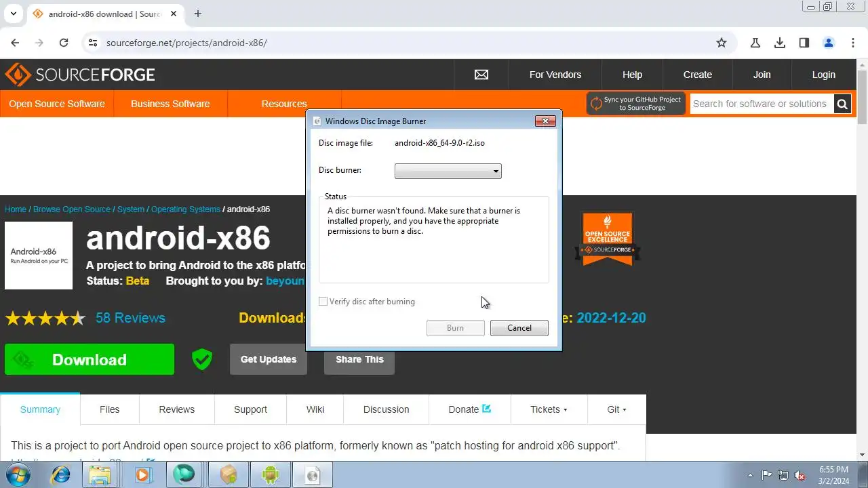Image resolution: width=868 pixels, height=488 pixels.
Task: Show hidden tray icons arrow
Action: (750, 475)
